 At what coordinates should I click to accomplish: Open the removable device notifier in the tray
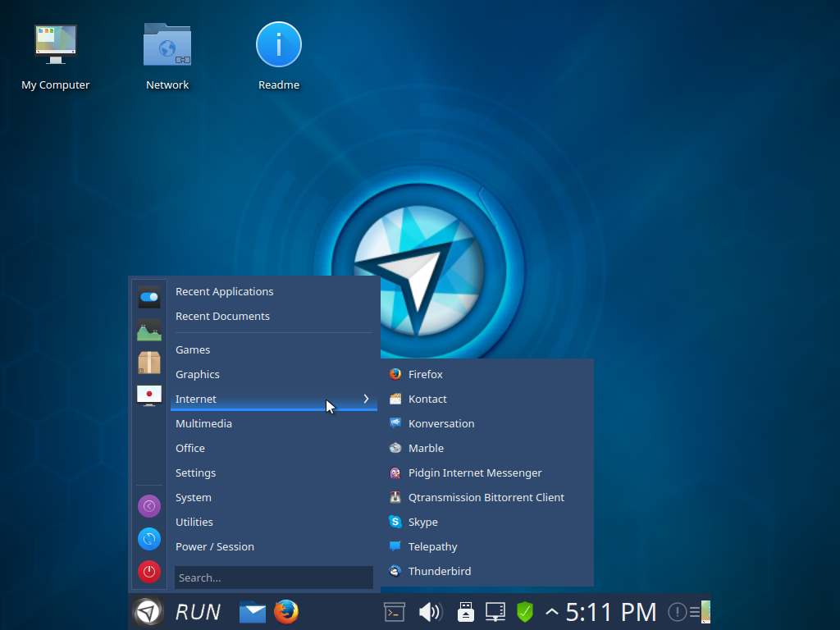[465, 611]
